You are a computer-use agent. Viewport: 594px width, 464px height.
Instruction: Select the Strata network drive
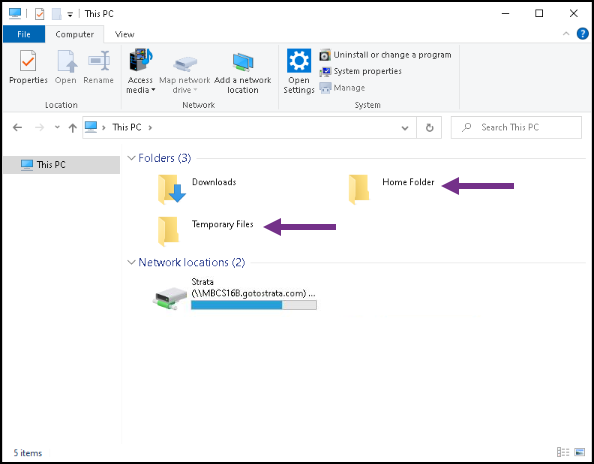[234, 294]
